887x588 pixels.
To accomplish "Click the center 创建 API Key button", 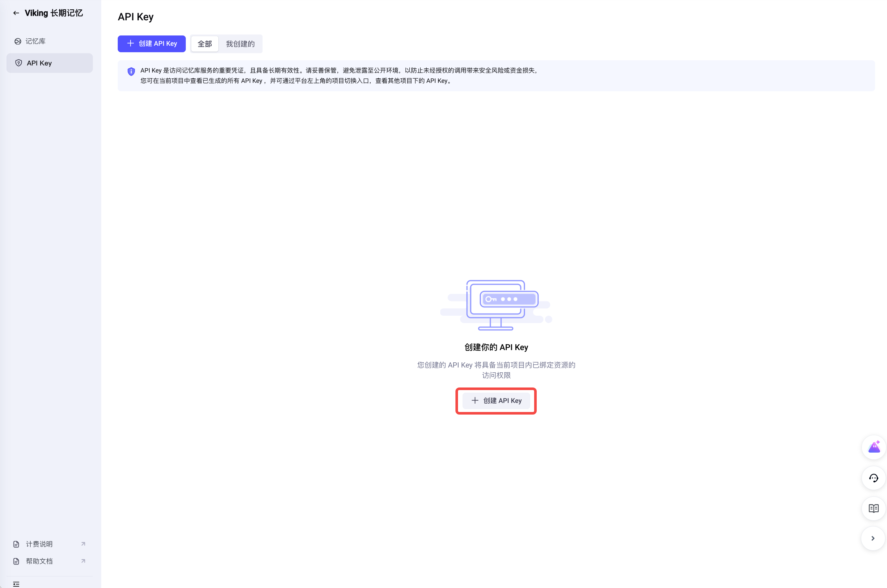I will click(x=496, y=400).
